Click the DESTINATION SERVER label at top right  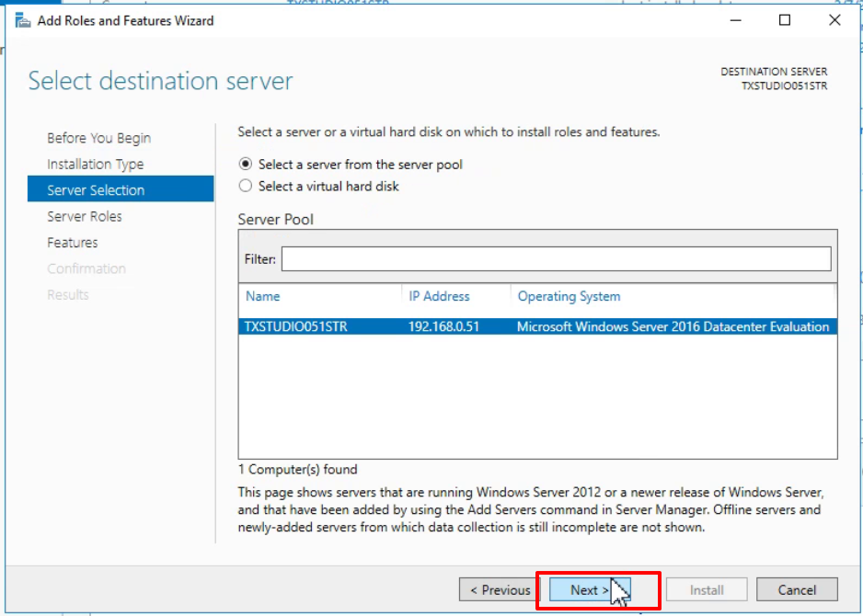[x=774, y=72]
